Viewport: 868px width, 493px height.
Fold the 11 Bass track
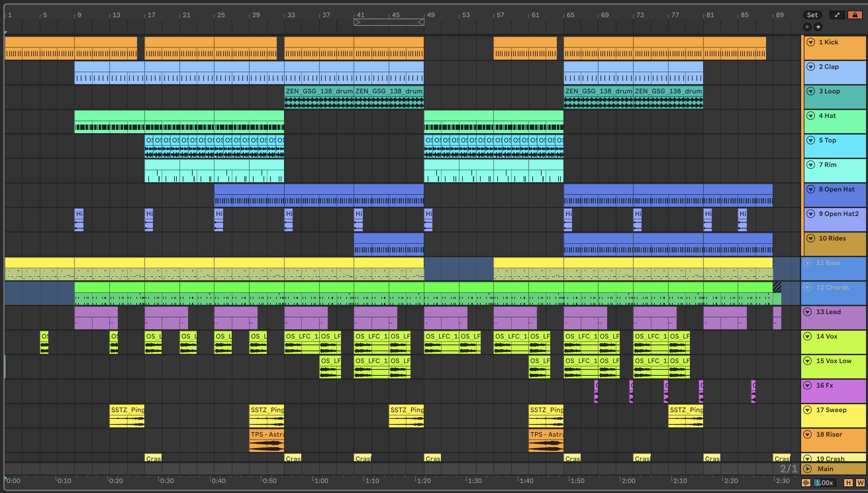[x=807, y=263]
